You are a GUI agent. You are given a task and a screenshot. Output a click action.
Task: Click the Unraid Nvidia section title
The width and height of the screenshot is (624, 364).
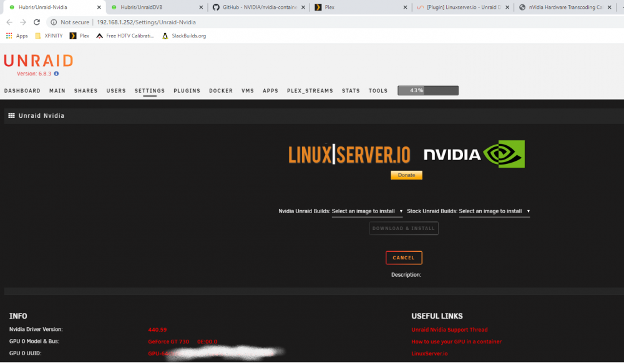[41, 116]
